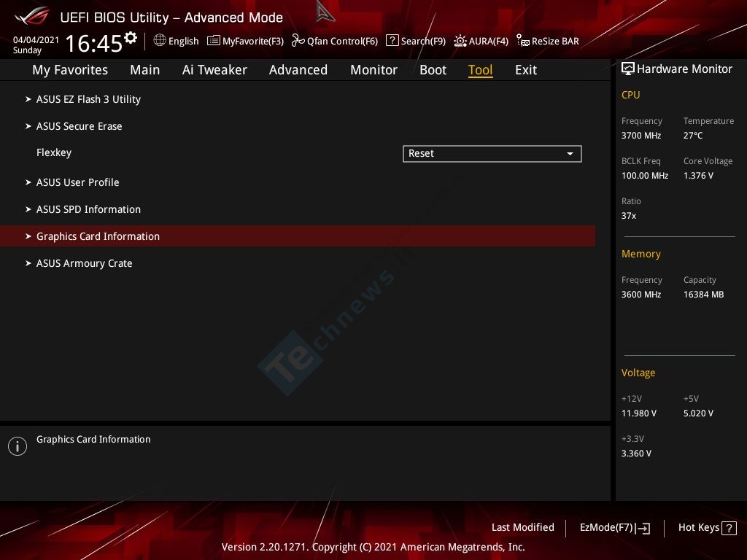Open Hot Keys label
This screenshot has height=560, width=747.
tap(698, 528)
